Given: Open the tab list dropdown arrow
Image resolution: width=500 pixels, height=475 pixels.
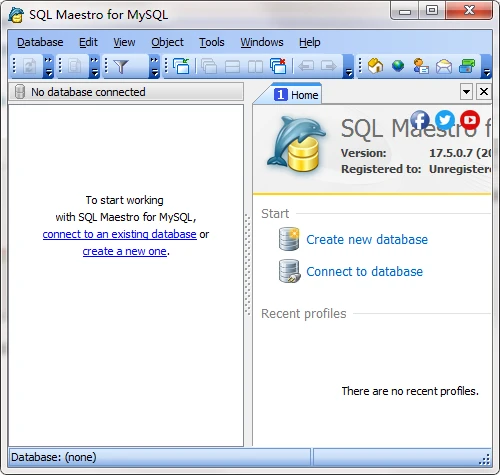Looking at the screenshot, I should [x=466, y=91].
